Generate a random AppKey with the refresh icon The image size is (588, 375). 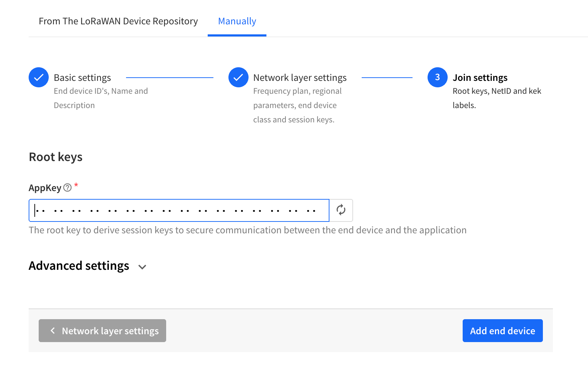click(x=341, y=210)
